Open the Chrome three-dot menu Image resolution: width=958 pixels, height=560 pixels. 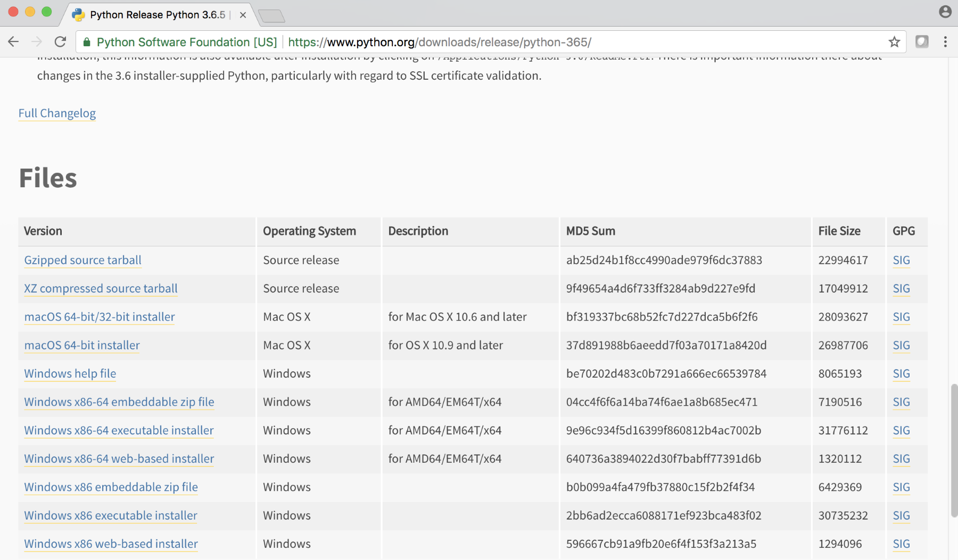945,41
